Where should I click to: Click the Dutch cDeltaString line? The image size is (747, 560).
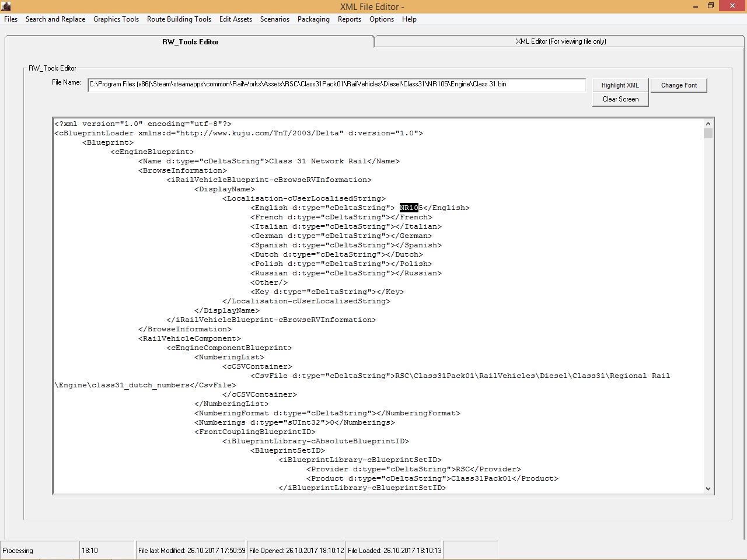click(x=337, y=254)
